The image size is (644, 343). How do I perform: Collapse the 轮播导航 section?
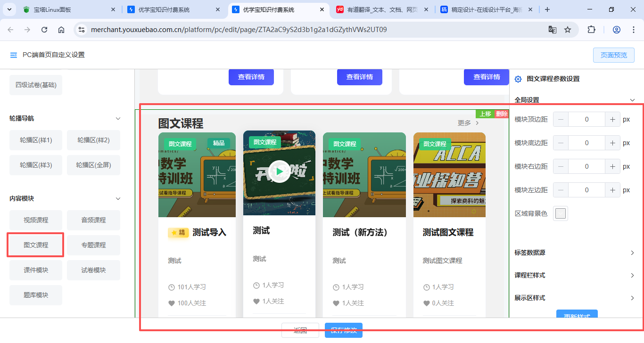[118, 119]
